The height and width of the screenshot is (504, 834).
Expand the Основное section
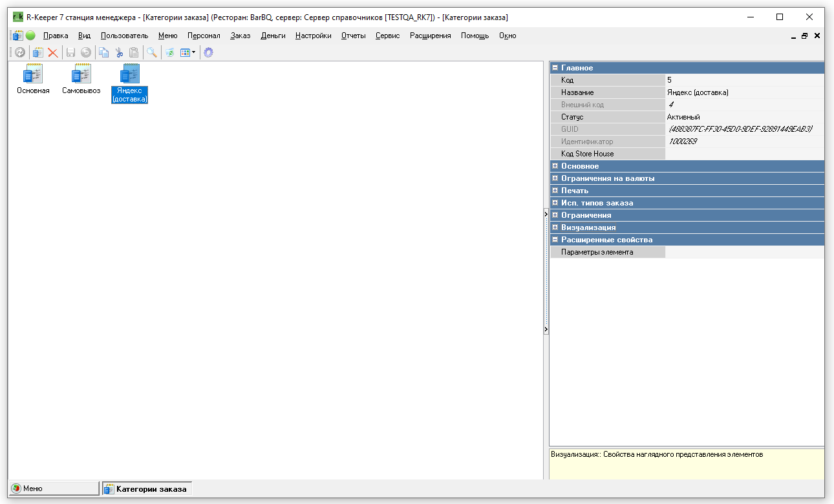555,166
